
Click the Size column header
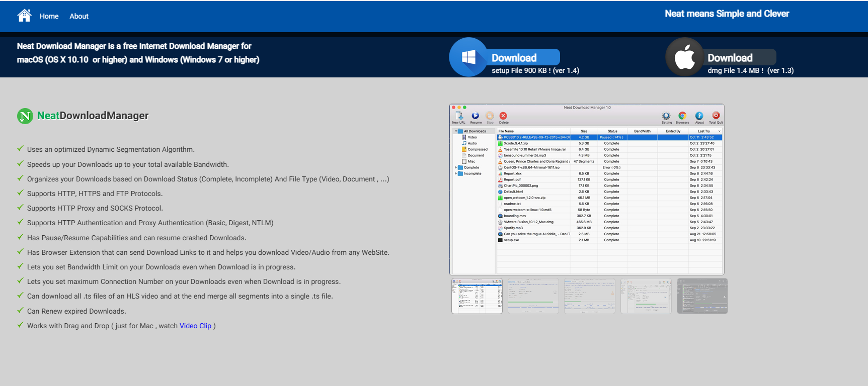[584, 131]
